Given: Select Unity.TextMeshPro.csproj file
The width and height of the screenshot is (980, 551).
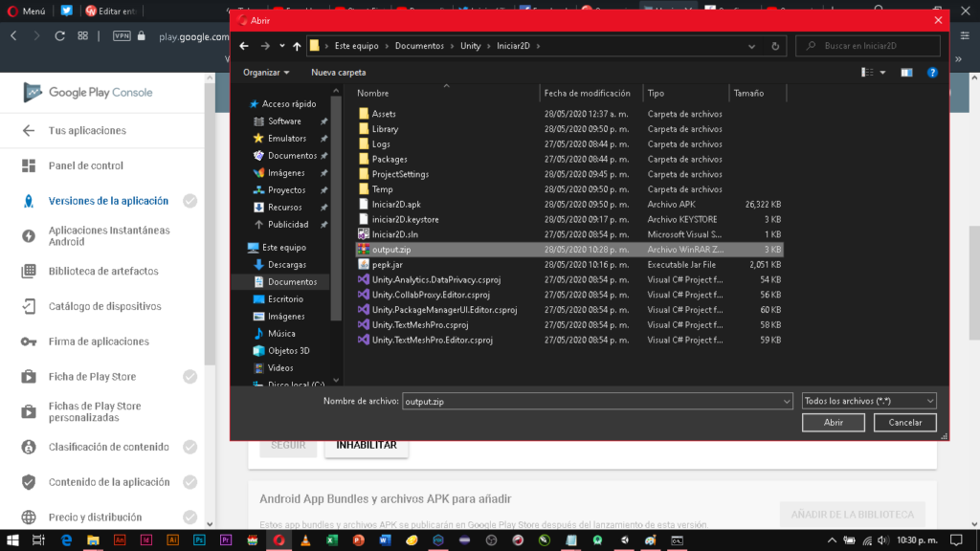Looking at the screenshot, I should (x=420, y=325).
